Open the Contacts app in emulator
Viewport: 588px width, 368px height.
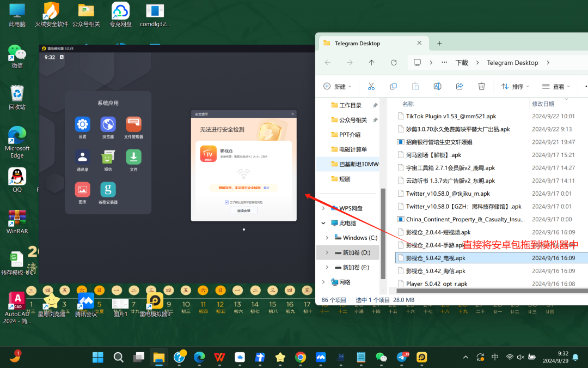(x=83, y=157)
